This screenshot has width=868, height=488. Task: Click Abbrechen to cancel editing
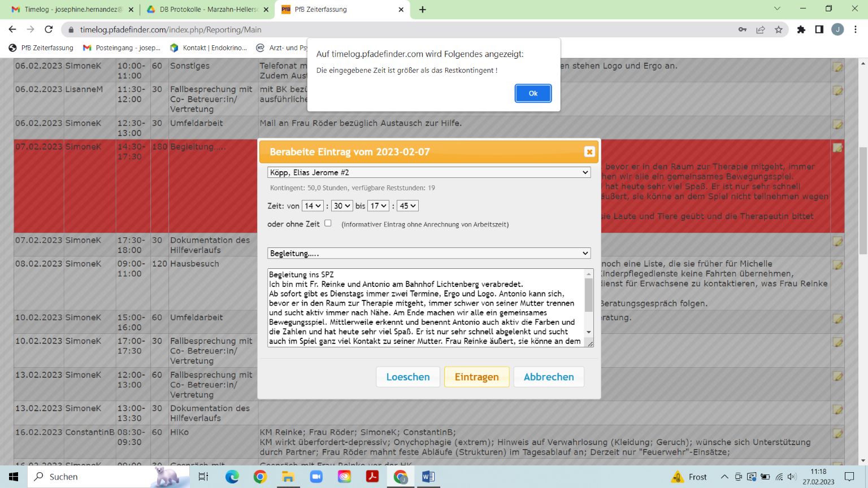click(548, 377)
